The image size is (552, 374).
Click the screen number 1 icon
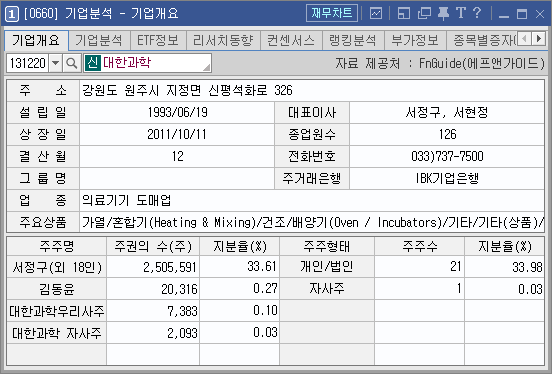pyautogui.click(x=12, y=14)
